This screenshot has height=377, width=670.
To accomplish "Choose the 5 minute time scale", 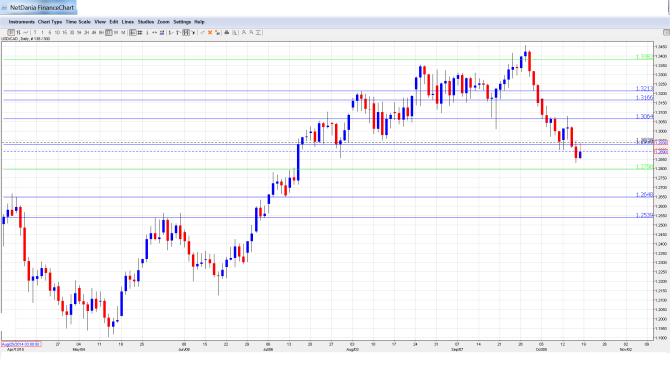I will click(x=50, y=32).
